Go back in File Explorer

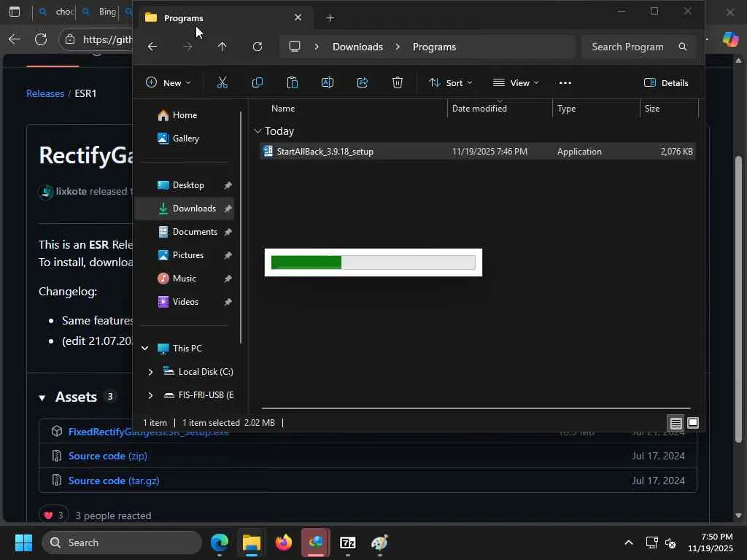point(152,47)
